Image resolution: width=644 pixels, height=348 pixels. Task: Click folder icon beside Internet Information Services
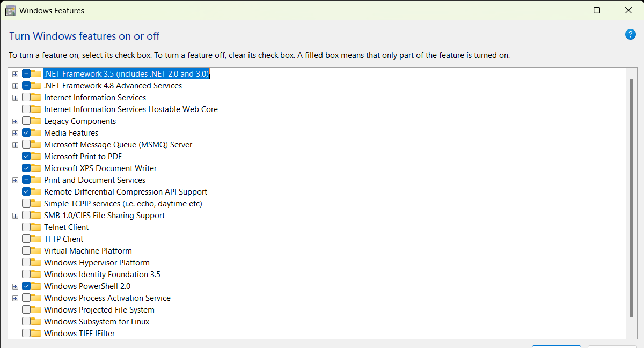[x=36, y=98]
